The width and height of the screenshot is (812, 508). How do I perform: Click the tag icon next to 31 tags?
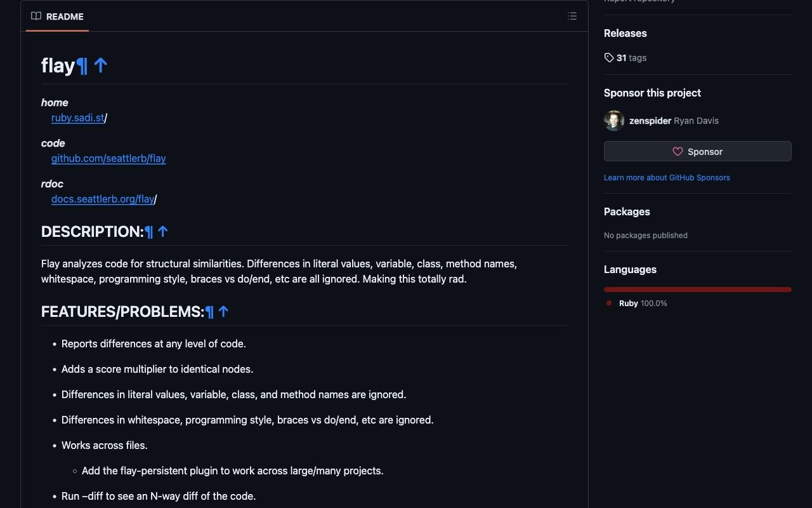(609, 58)
